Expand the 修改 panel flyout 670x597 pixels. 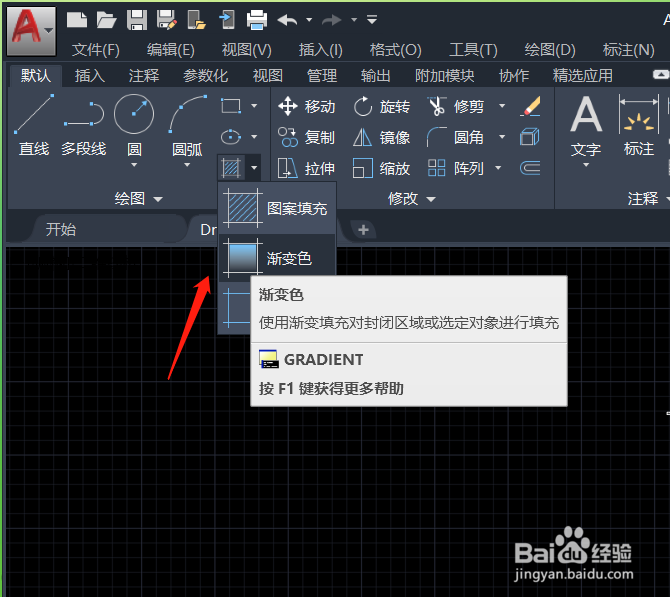[411, 199]
